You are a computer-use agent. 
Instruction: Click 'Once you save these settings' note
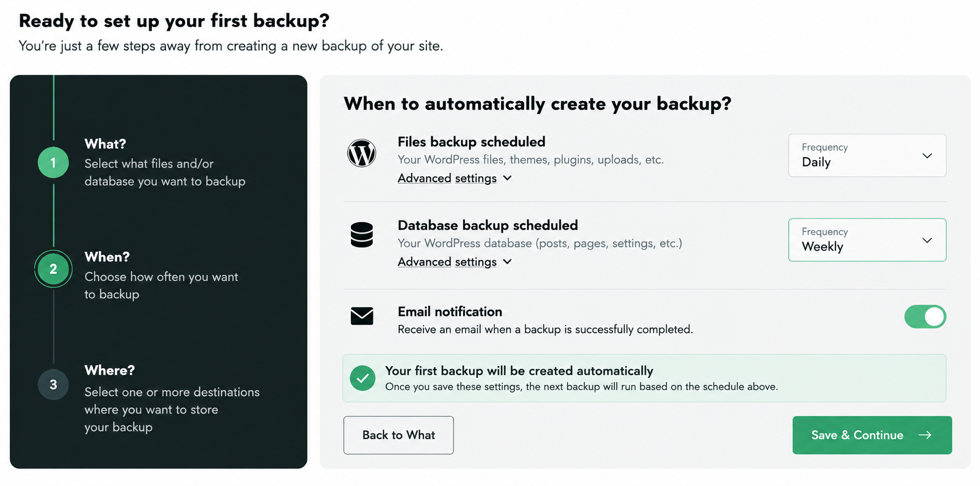point(581,386)
